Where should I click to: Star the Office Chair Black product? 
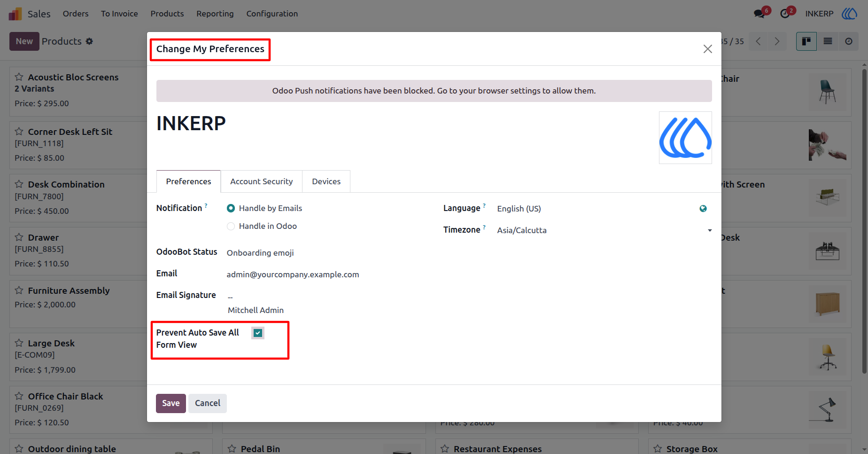pos(19,396)
